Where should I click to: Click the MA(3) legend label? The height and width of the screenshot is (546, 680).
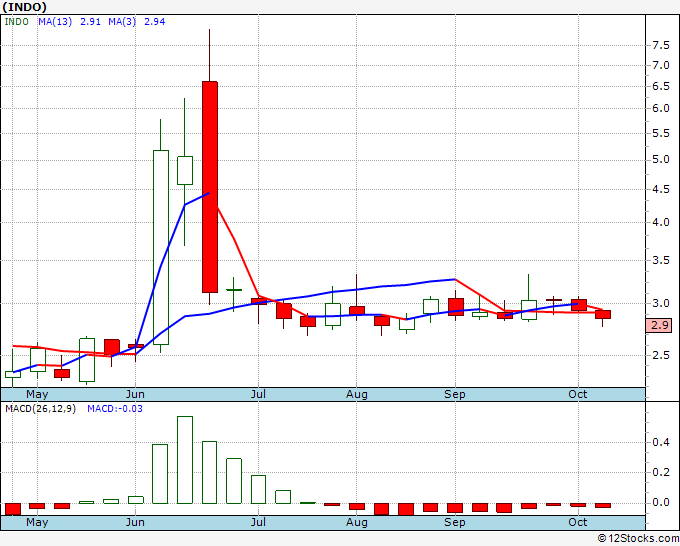(x=122, y=22)
